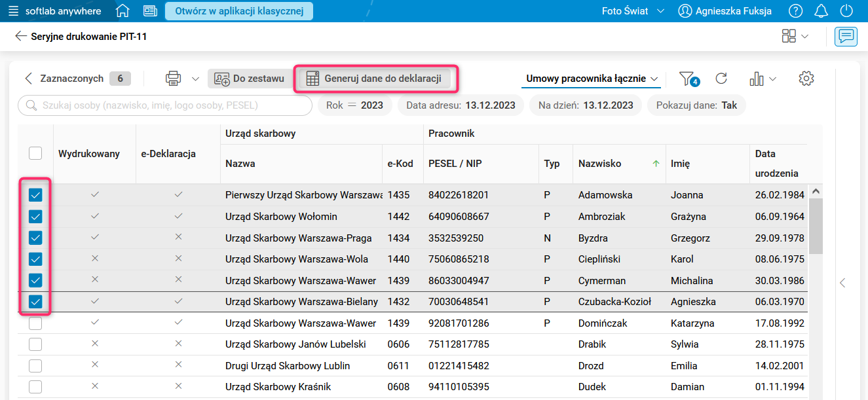Click back chevron beside Zaznaczonych

pos(28,79)
